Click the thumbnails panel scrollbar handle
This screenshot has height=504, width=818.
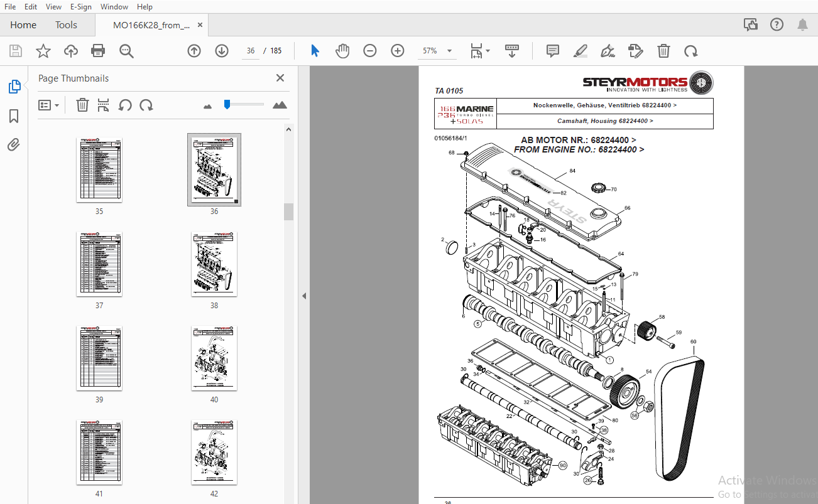(288, 212)
